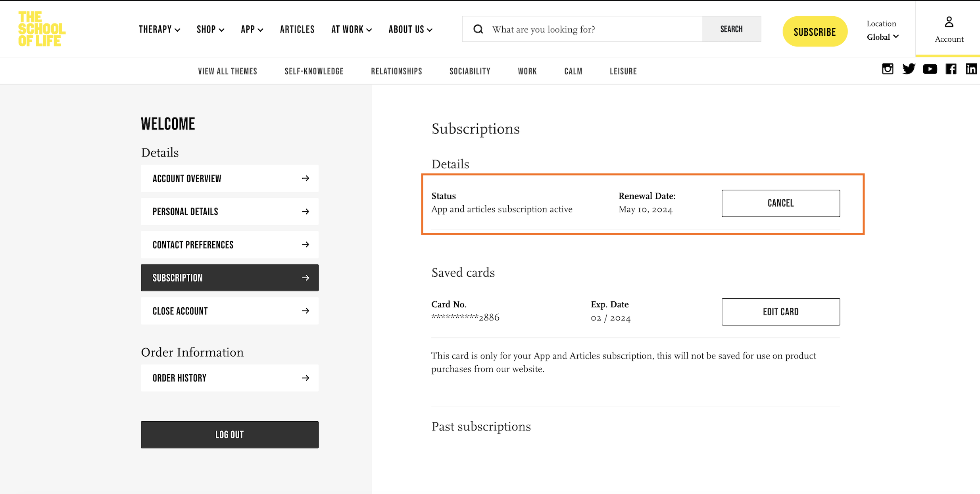
Task: Open the Twitter bird icon
Action: [909, 69]
